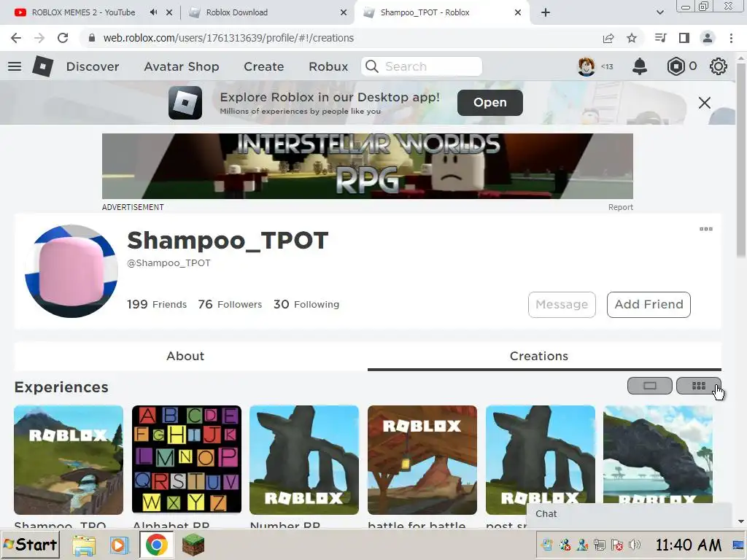Open the Alphabet RP experience thumbnail

tap(187, 460)
